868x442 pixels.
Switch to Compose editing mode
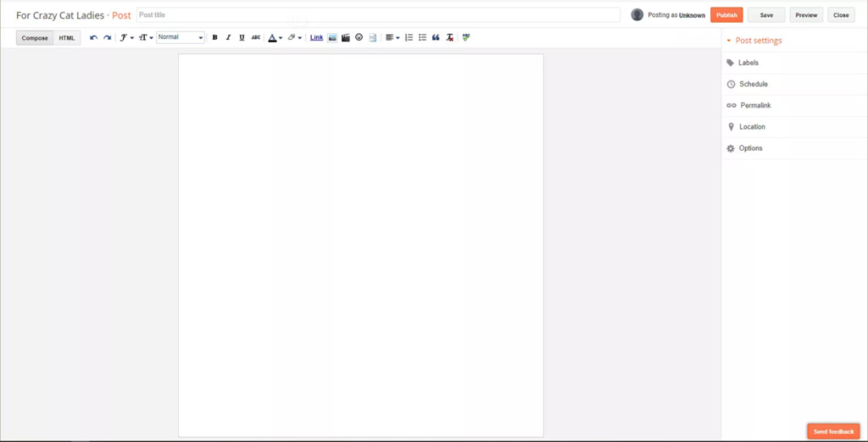pos(35,38)
